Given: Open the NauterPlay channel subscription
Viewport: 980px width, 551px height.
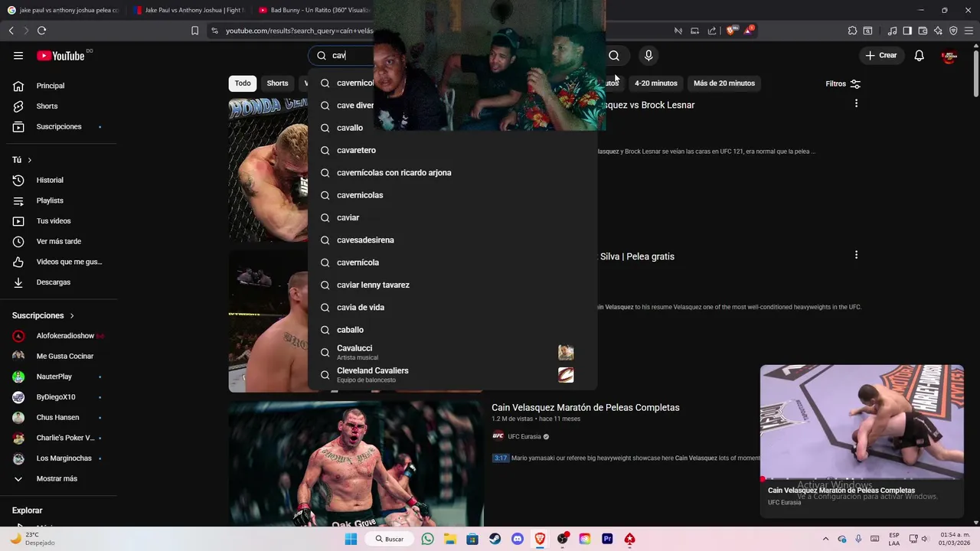Looking at the screenshot, I should (61, 377).
